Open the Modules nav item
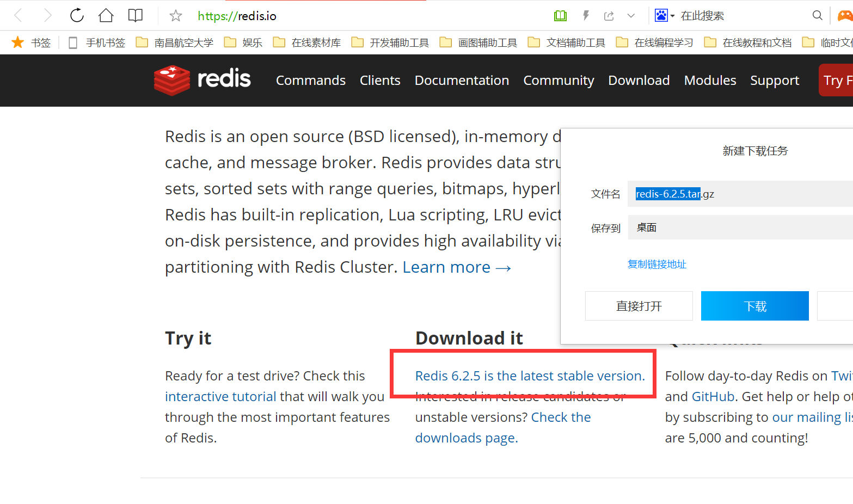This screenshot has width=853, height=504. click(x=710, y=81)
